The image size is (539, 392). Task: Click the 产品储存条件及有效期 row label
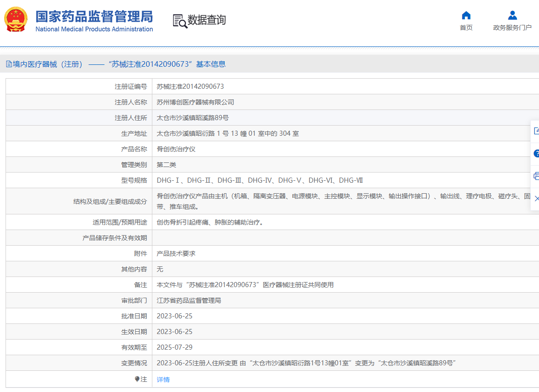(x=115, y=238)
